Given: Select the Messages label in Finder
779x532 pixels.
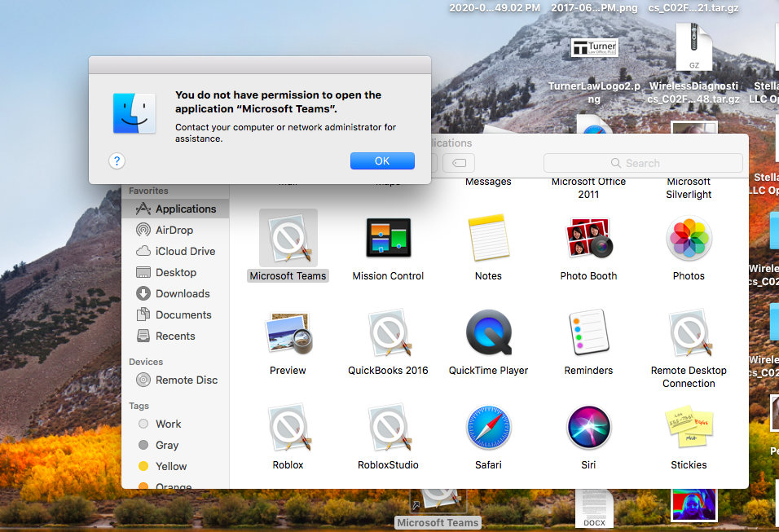Looking at the screenshot, I should click(x=488, y=182).
